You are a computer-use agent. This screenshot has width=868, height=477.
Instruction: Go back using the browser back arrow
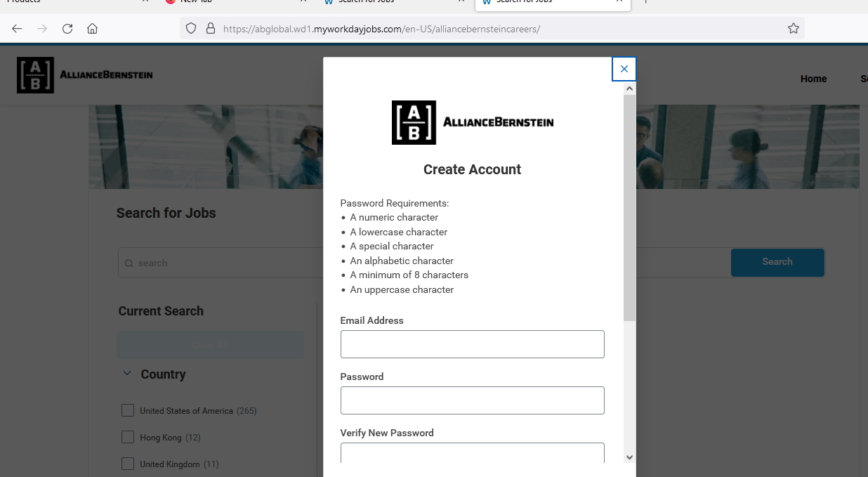point(17,29)
